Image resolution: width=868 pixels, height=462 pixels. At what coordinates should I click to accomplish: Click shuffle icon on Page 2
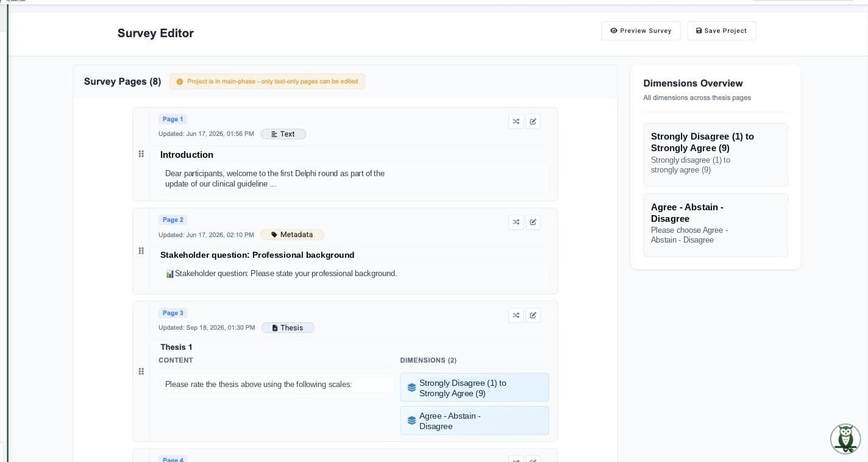[x=516, y=222]
